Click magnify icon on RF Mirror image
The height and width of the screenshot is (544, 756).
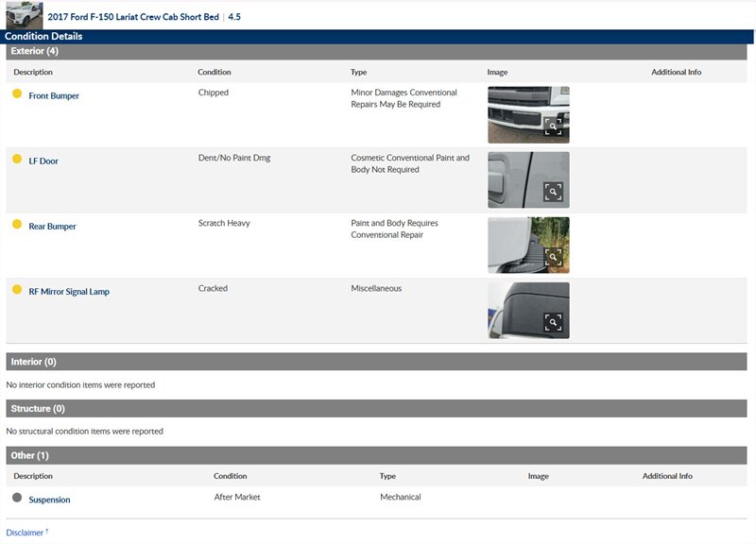coord(553,322)
